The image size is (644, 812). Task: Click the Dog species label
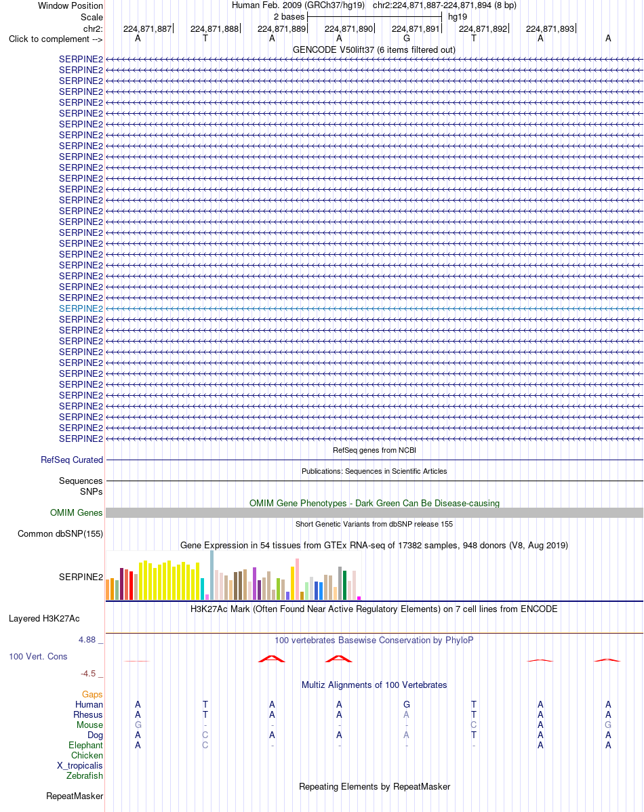[96, 735]
